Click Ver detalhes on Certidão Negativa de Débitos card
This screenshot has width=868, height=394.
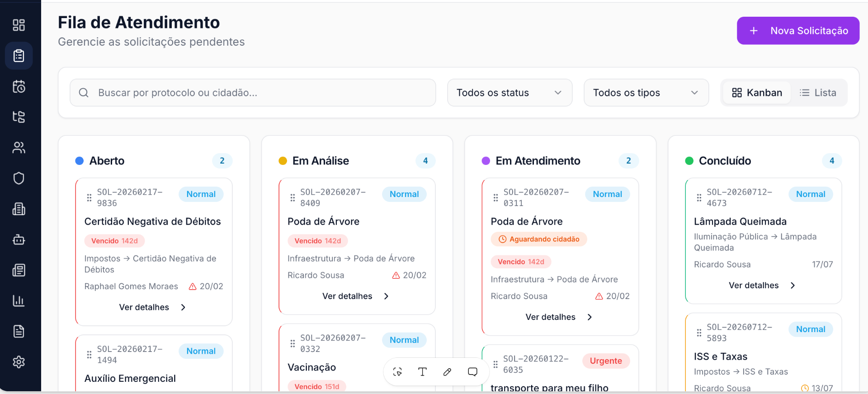pyautogui.click(x=153, y=307)
